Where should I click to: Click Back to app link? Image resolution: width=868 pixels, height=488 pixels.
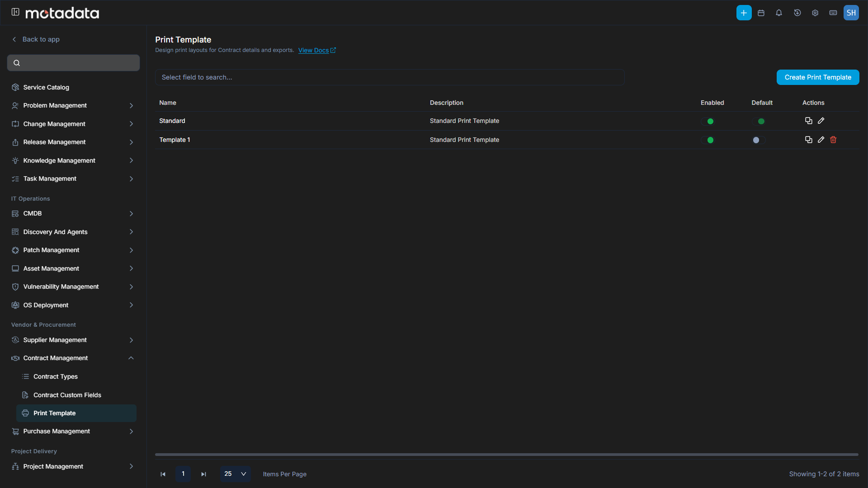(x=36, y=39)
